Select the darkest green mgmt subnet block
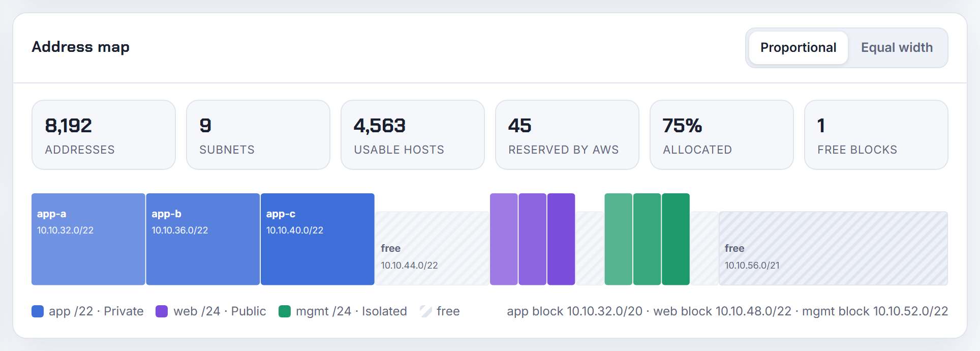 [676, 239]
